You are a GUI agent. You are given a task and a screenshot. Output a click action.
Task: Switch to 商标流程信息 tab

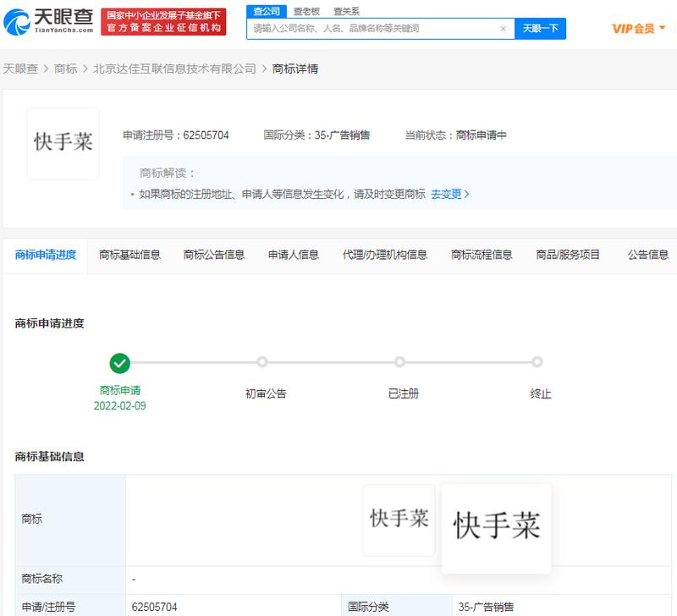pyautogui.click(x=482, y=256)
